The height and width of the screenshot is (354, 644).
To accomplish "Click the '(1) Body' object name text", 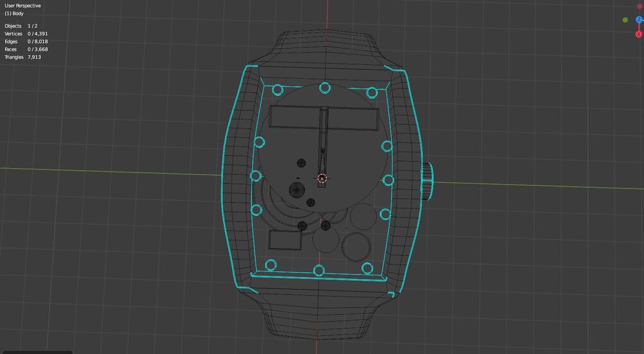I will 14,13.
